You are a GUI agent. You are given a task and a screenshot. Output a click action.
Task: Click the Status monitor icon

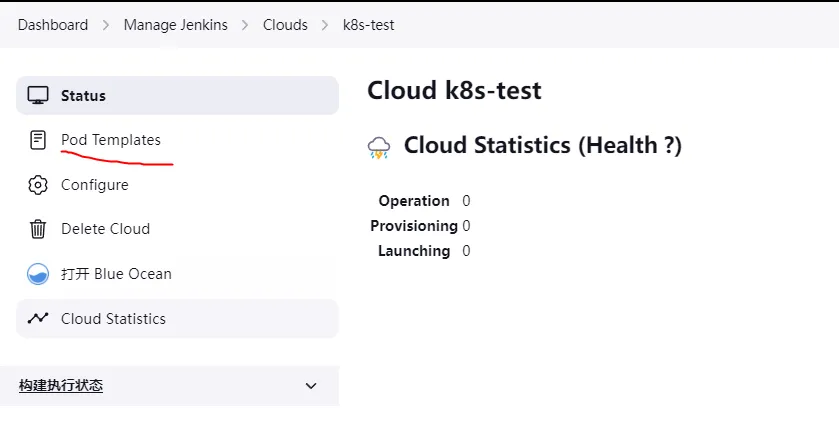tap(38, 95)
